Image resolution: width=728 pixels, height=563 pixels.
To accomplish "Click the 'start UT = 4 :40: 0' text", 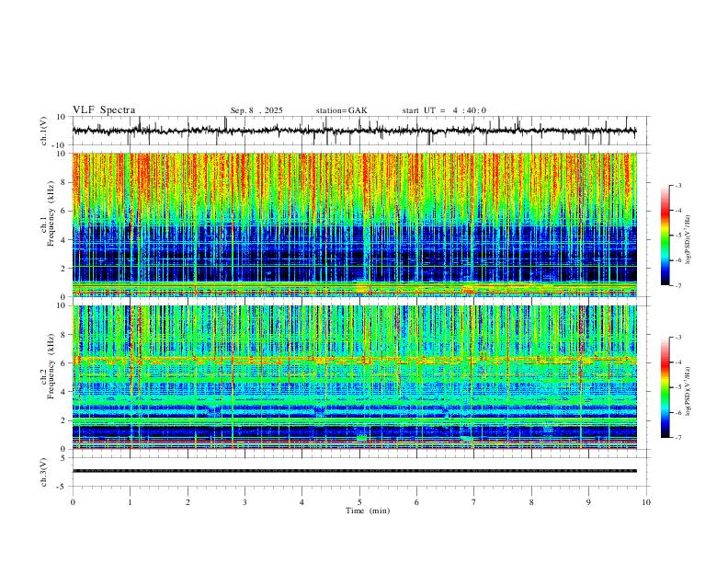I will coord(444,110).
